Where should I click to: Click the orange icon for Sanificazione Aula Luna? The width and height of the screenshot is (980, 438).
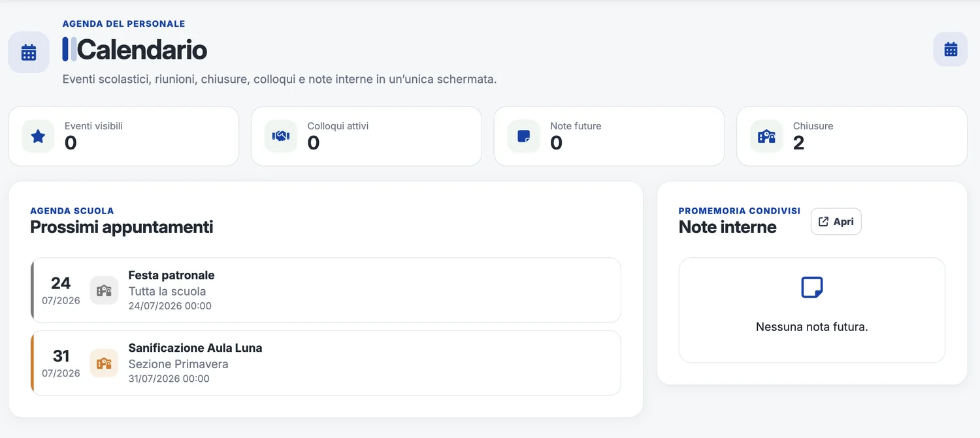point(104,363)
